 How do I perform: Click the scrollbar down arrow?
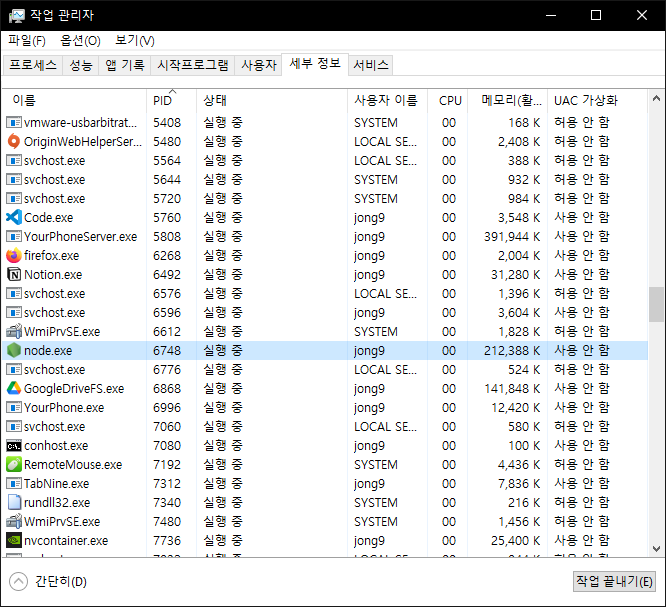[x=656, y=549]
